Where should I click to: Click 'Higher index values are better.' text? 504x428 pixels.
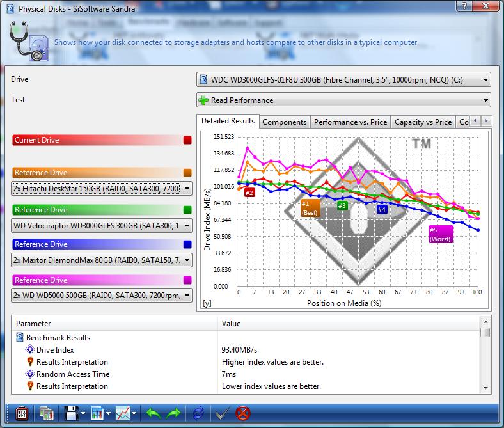272,362
